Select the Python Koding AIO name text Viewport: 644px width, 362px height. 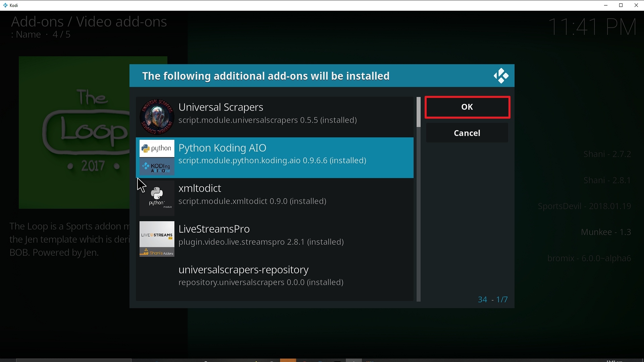coord(222,148)
